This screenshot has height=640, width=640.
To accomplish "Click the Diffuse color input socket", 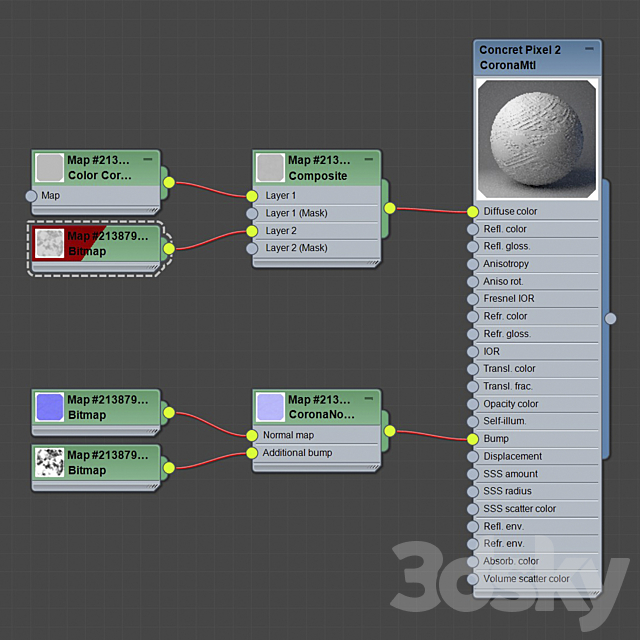I will (x=472, y=211).
